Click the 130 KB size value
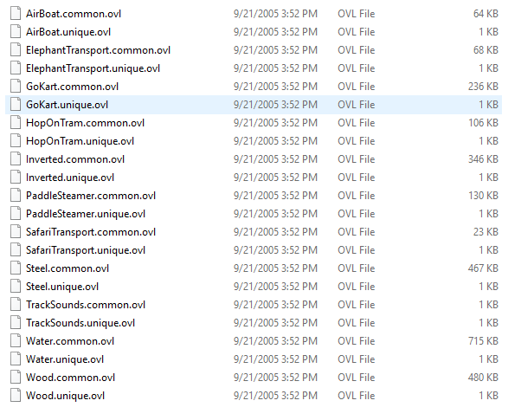This screenshot has width=521, height=420. 484,196
